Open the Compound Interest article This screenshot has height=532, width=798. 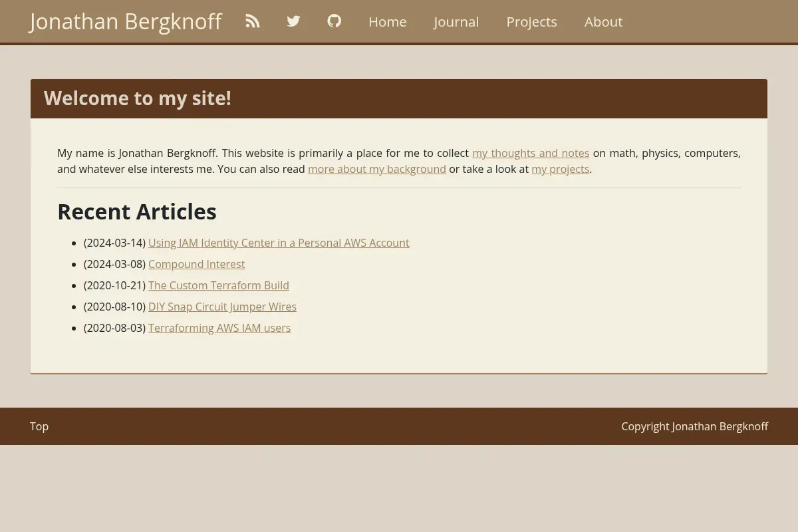197,264
